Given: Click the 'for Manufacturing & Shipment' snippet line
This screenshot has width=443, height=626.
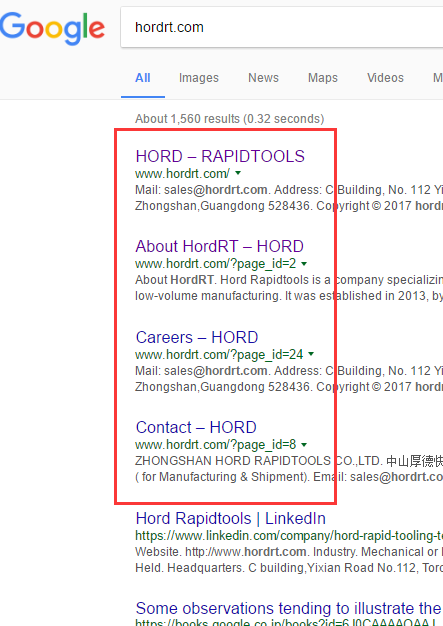Looking at the screenshot, I should pyautogui.click(x=289, y=477).
